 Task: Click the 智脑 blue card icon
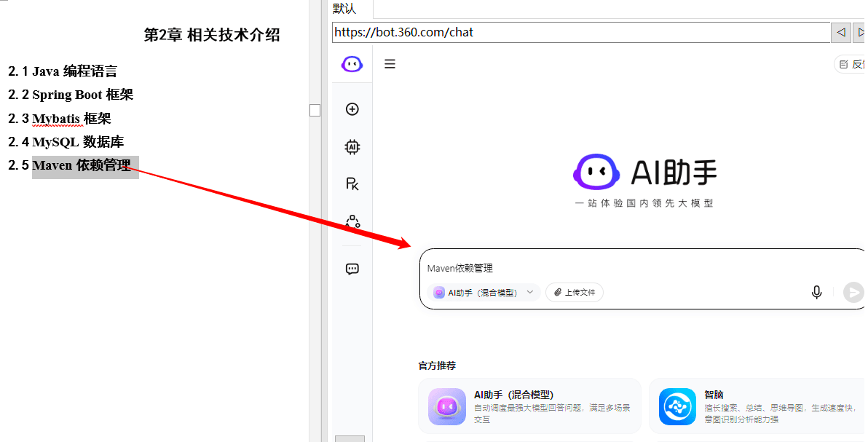[677, 406]
